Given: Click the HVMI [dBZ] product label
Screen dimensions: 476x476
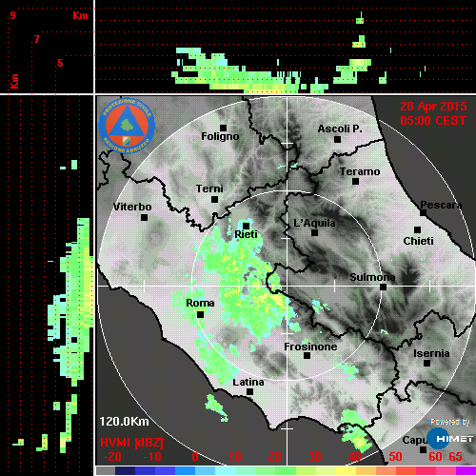Looking at the screenshot, I should (x=131, y=443).
